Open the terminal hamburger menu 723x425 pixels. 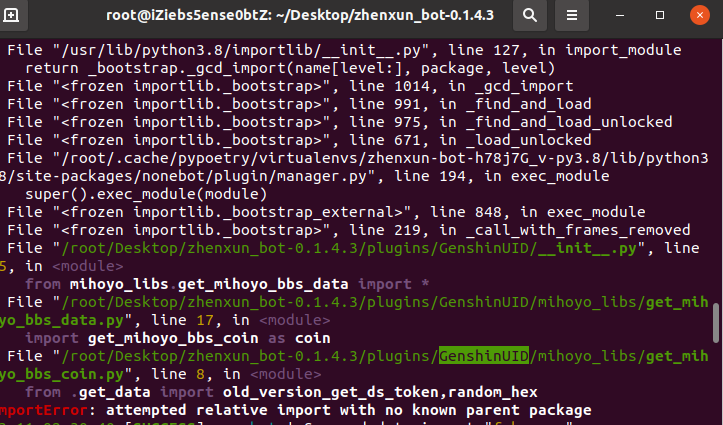572,15
